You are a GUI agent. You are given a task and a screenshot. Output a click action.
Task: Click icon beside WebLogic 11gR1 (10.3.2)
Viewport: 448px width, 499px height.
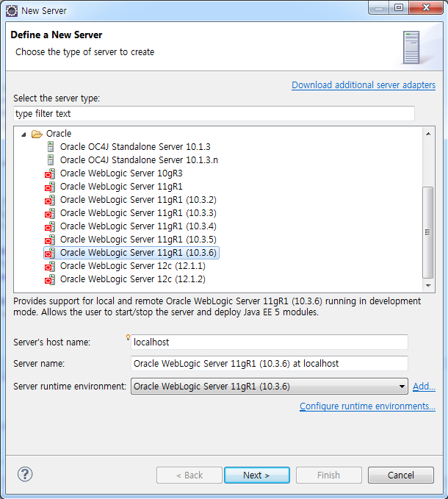pos(50,200)
